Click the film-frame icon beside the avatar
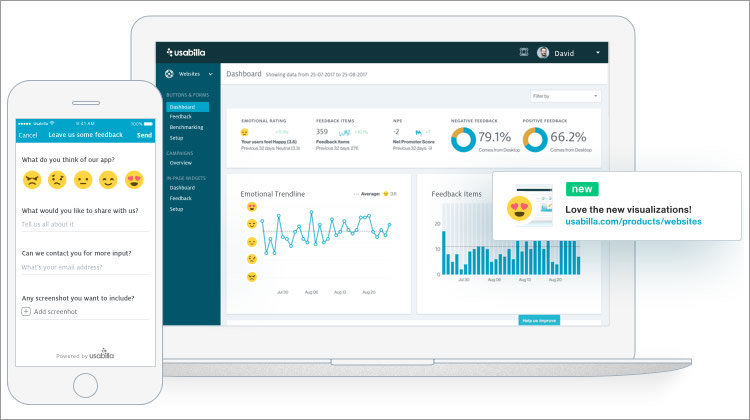Screen dimensions: 750x420 click(523, 52)
